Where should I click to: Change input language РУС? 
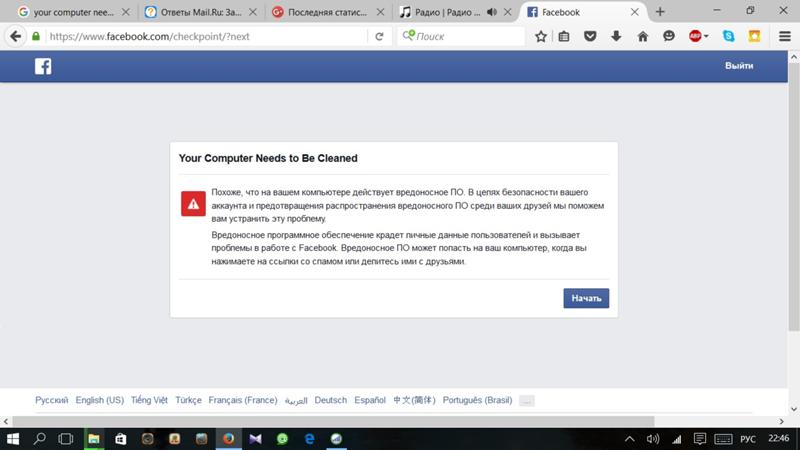[x=748, y=439]
